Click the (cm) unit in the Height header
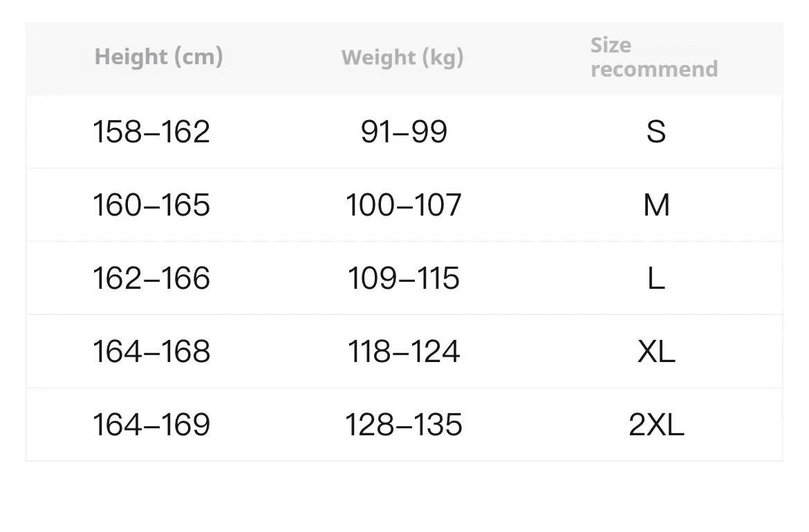 coord(198,57)
